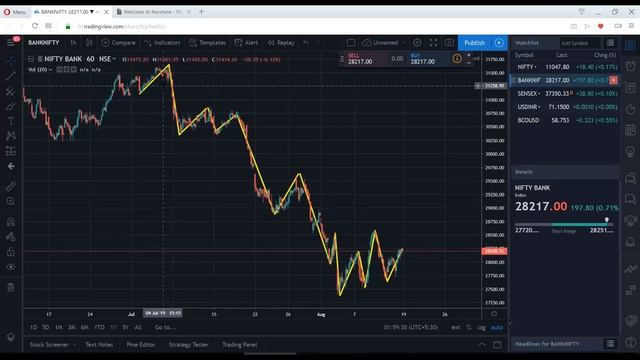Select the 5D date range
Viewport: 640px width, 360px height.
pyautogui.click(x=46, y=327)
